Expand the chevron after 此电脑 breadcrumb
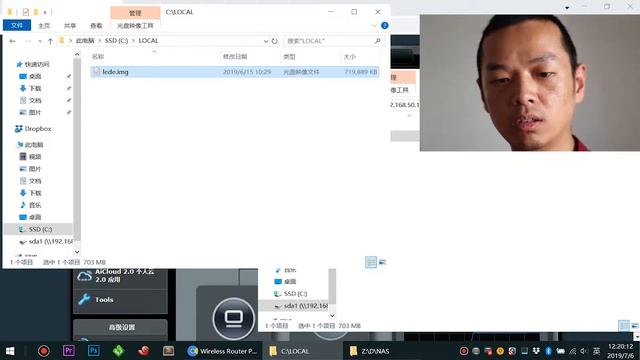This screenshot has width=640, height=360. (100, 41)
